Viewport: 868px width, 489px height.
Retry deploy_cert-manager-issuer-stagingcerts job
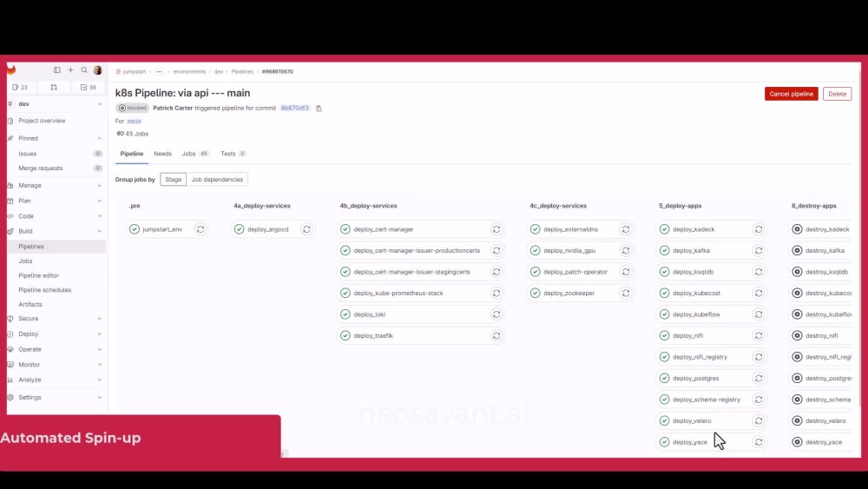pyautogui.click(x=496, y=272)
